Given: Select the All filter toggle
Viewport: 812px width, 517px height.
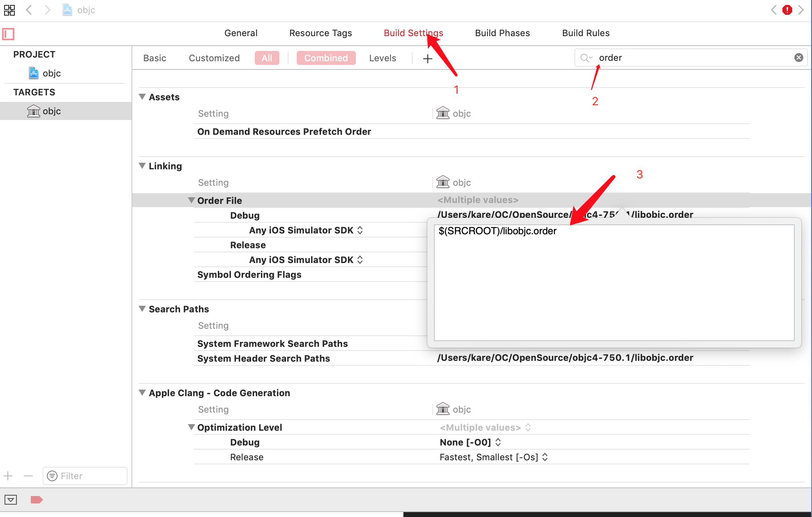Looking at the screenshot, I should click(267, 58).
